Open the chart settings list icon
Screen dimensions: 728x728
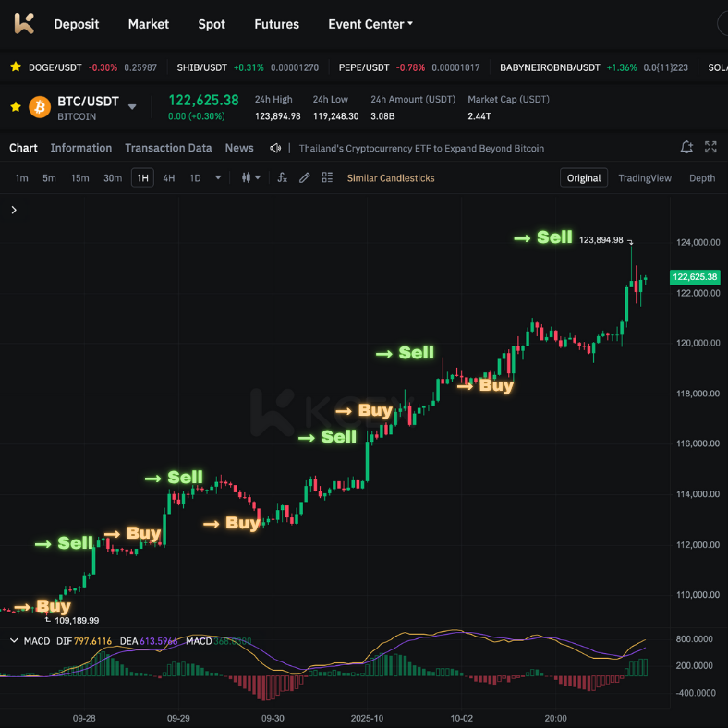point(327,177)
